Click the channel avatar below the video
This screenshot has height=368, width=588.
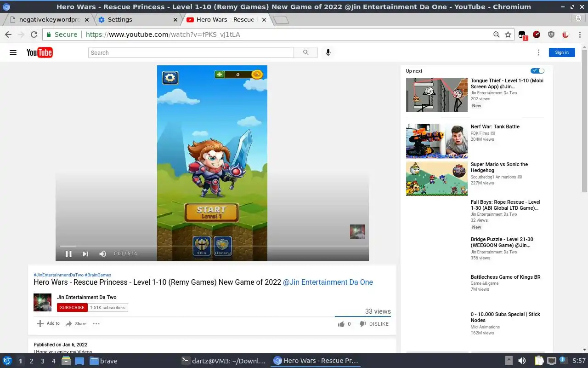(42, 302)
